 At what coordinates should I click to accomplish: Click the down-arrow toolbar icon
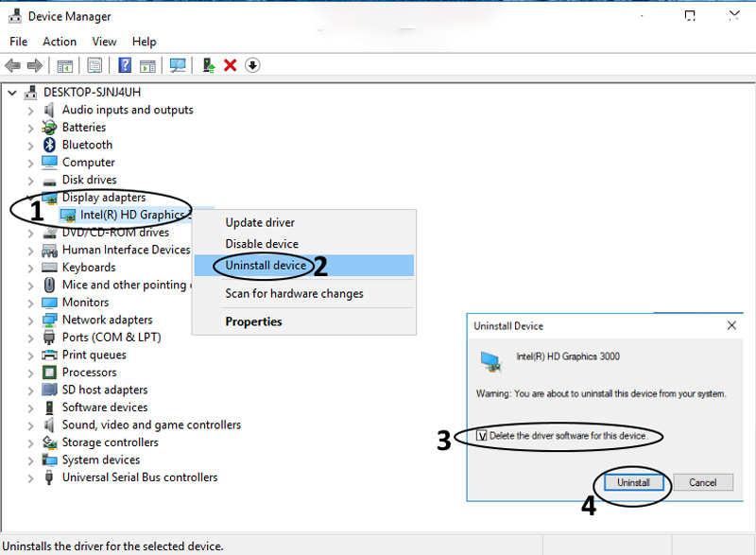coord(252,65)
